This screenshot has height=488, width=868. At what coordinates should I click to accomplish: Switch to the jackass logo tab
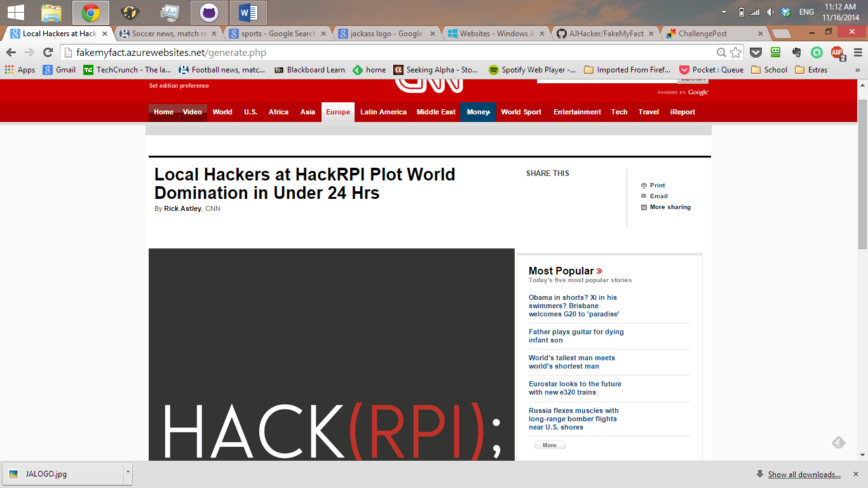(x=387, y=34)
